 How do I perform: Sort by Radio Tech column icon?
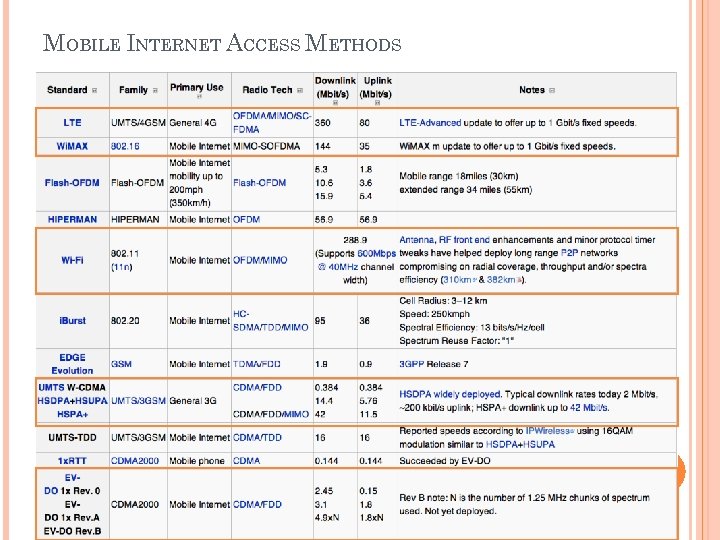point(299,90)
